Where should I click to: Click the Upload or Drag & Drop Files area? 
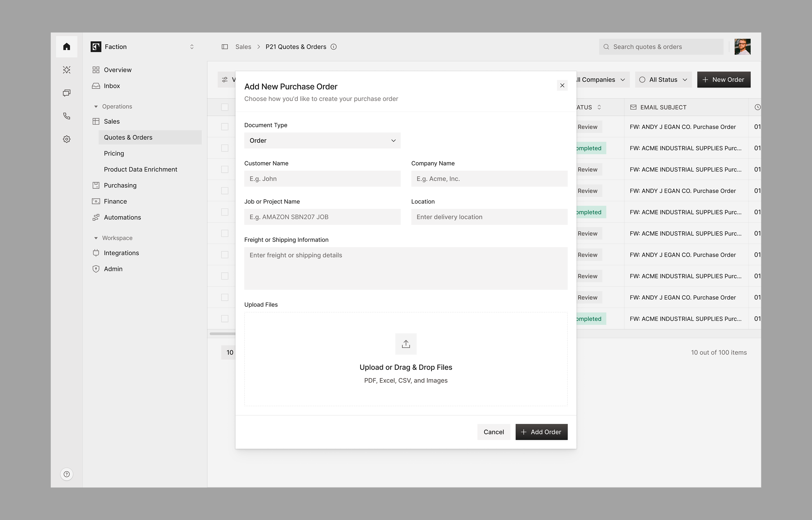(406, 359)
